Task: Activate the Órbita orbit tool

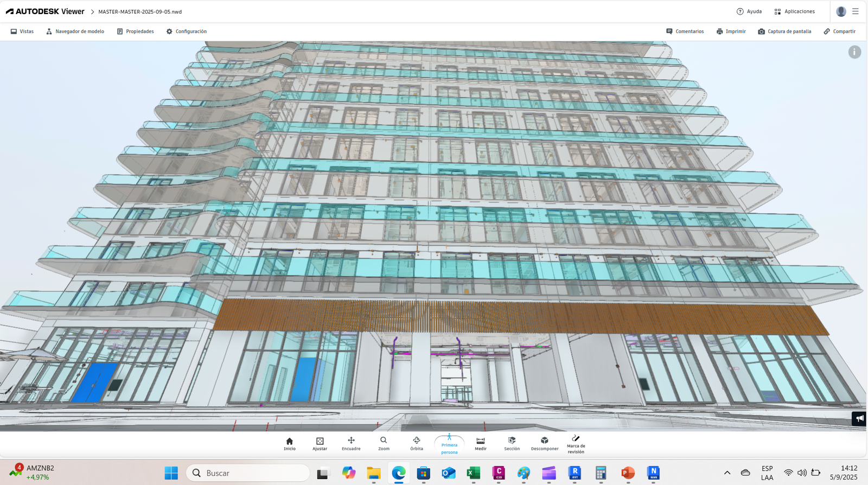Action: 417,444
